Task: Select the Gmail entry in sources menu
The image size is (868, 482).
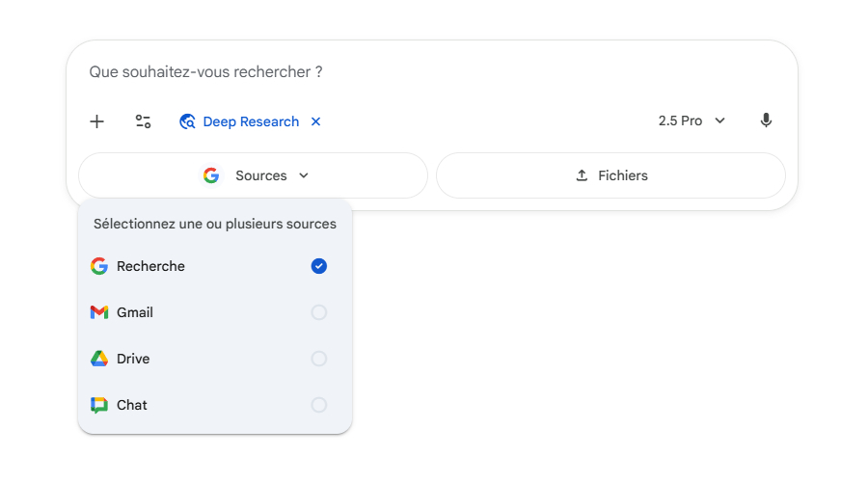Action: pyautogui.click(x=135, y=312)
